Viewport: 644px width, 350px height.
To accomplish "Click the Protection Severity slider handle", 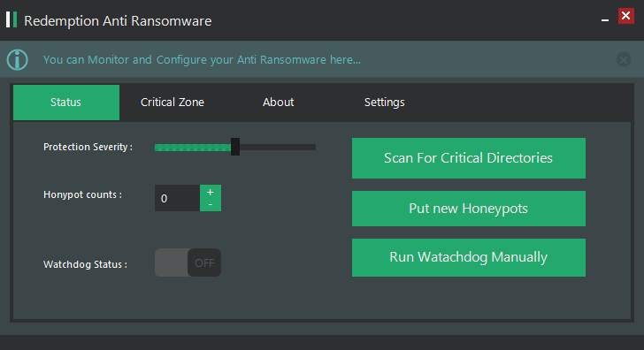I will [x=235, y=147].
